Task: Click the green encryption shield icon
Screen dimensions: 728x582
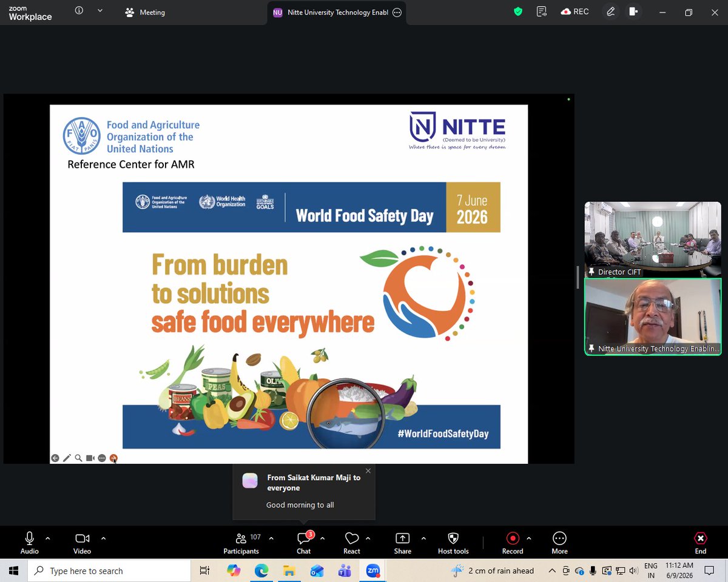Action: tap(517, 12)
